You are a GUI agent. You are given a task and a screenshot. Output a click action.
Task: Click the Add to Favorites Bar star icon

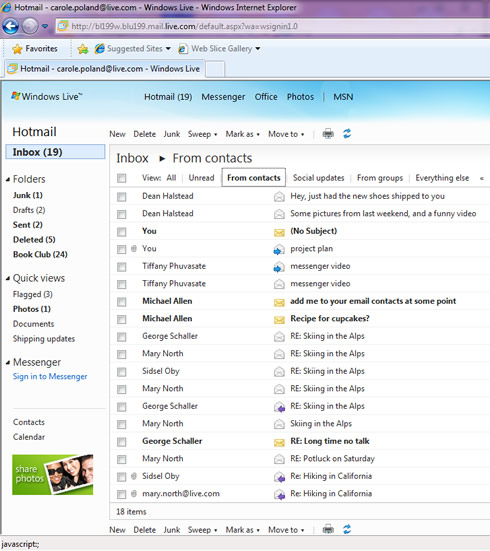pyautogui.click(x=83, y=49)
